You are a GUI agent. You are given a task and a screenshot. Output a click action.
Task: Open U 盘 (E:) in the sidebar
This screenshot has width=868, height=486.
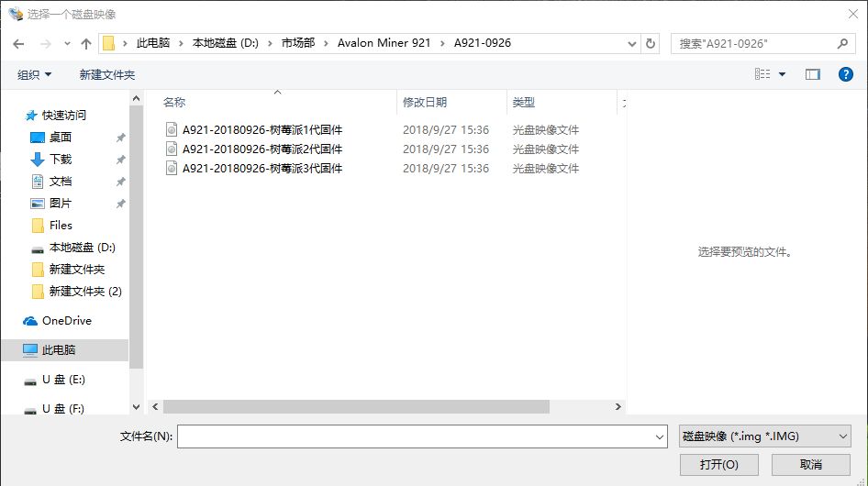pos(63,380)
